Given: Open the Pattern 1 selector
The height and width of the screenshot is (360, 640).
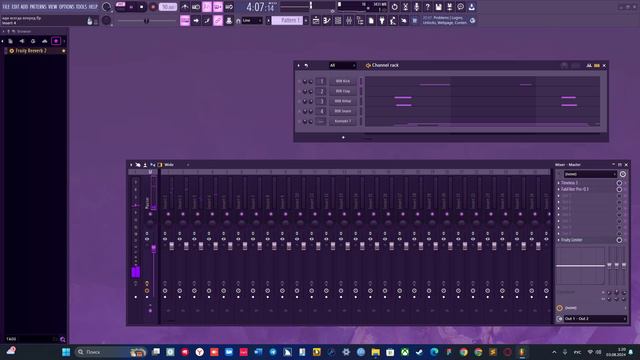Looking at the screenshot, I should (287, 20).
